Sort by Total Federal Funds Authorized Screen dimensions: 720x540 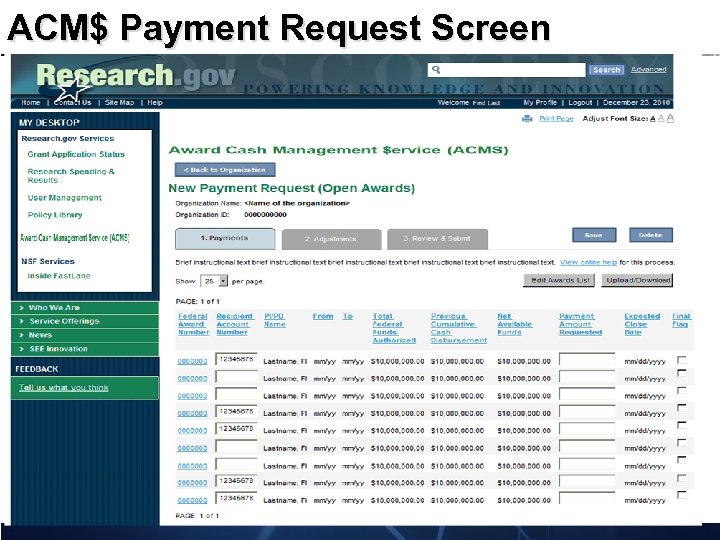pyautogui.click(x=394, y=328)
